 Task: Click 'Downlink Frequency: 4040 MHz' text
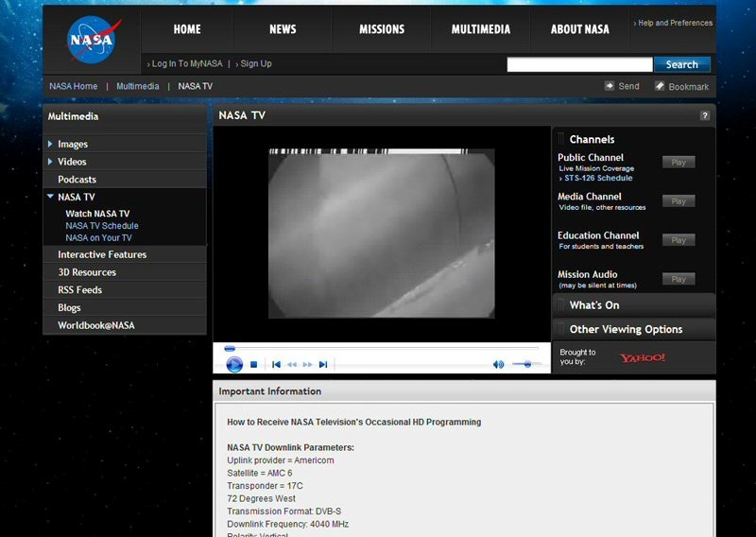tap(288, 524)
